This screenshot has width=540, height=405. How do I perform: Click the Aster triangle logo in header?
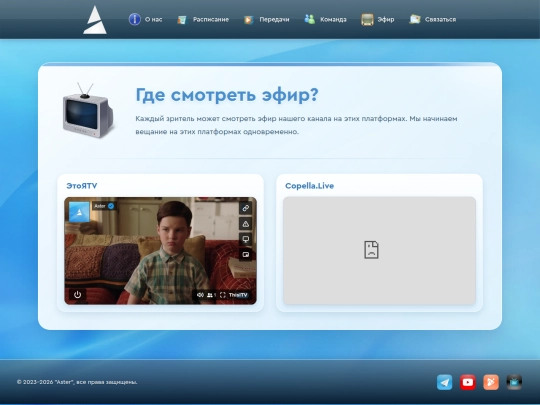click(95, 20)
